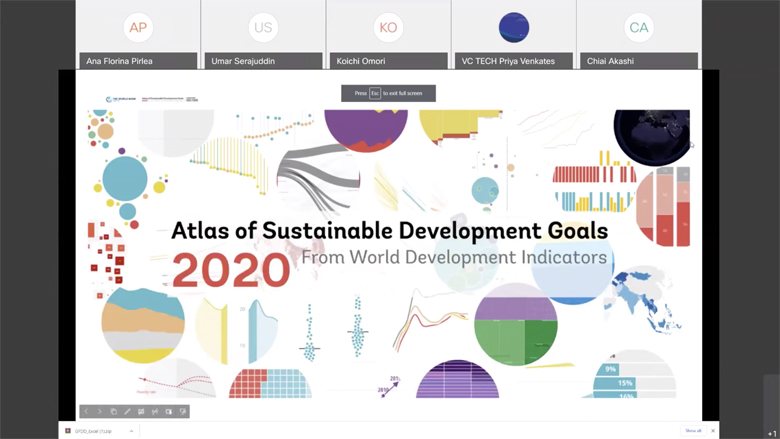This screenshot has width=780, height=439.
Task: Click the World Bank logo on slide
Action: click(x=121, y=99)
